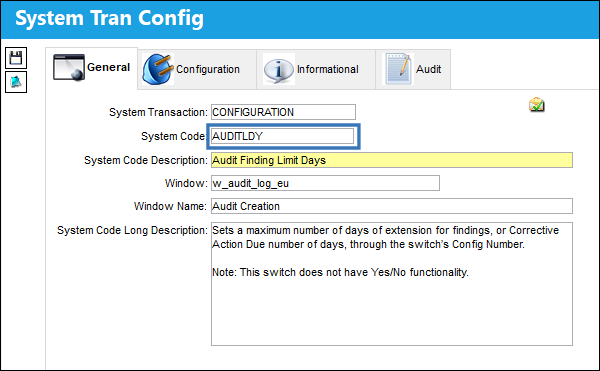Click the Window Name field Audit Creation
The image size is (600, 371).
coord(392,206)
